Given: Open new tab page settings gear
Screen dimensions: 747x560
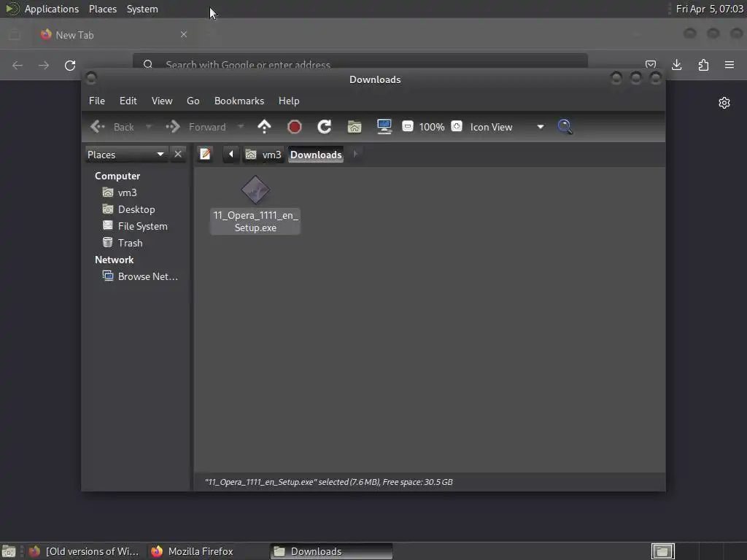Looking at the screenshot, I should tap(724, 103).
